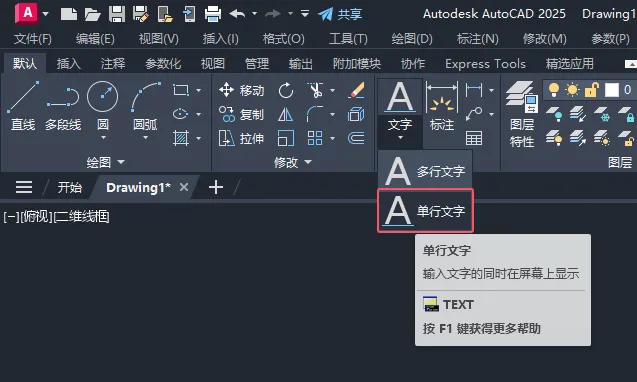Expand the 绘图 panel flyout

105,163
